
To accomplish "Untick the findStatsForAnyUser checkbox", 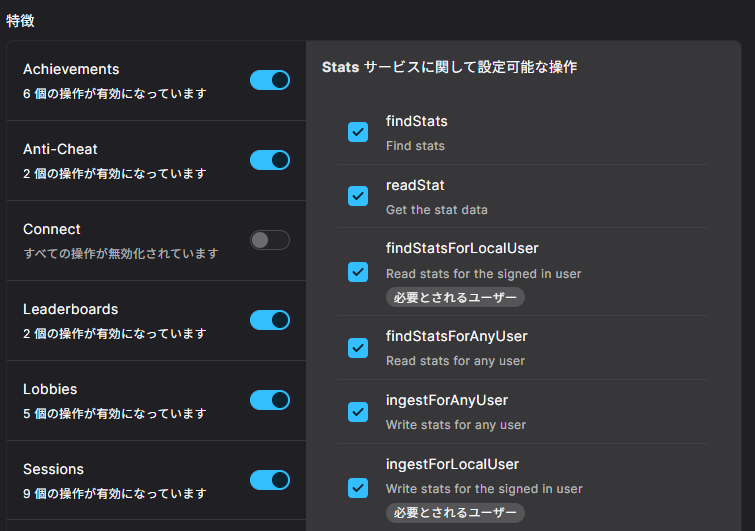I will click(358, 348).
